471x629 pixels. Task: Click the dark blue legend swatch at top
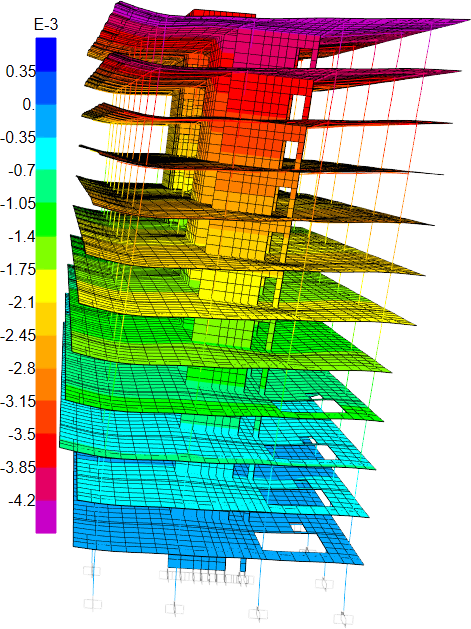point(46,55)
